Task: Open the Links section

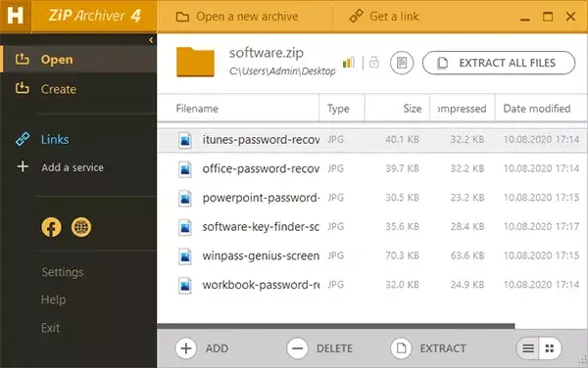Action: [x=55, y=139]
